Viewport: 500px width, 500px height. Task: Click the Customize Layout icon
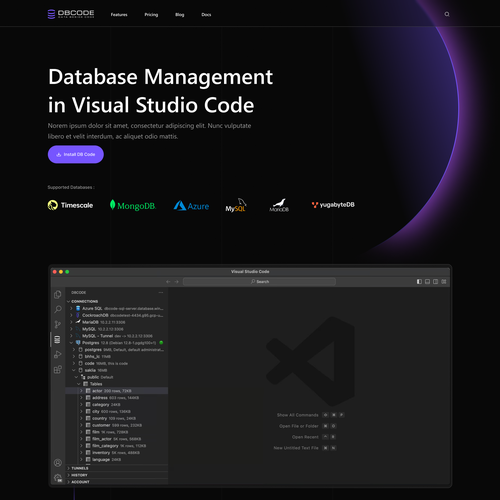[444, 282]
